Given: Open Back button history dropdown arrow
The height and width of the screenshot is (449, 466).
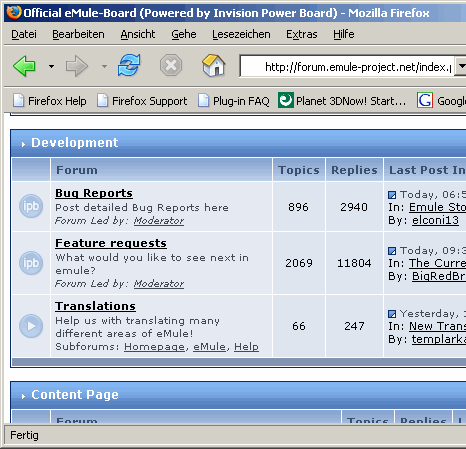Looking at the screenshot, I should click(51, 66).
